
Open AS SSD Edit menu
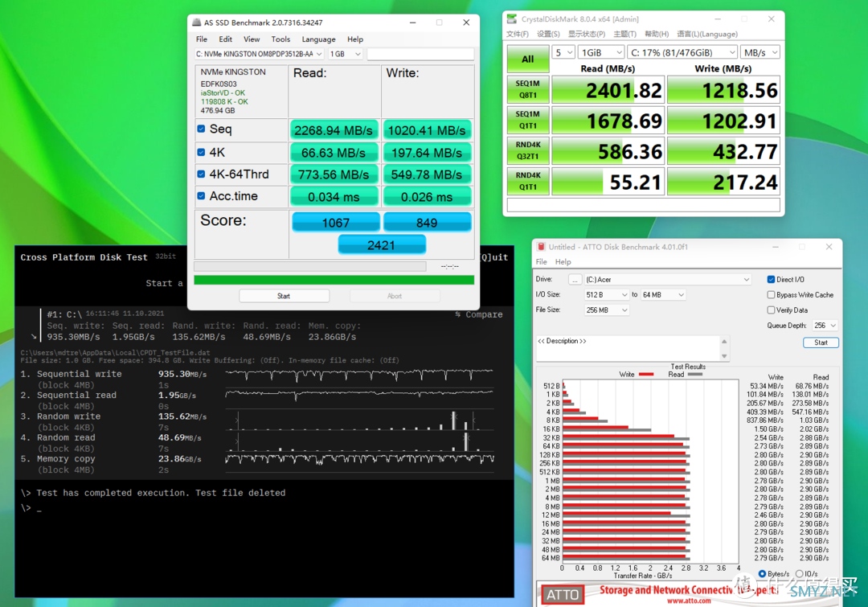[225, 39]
